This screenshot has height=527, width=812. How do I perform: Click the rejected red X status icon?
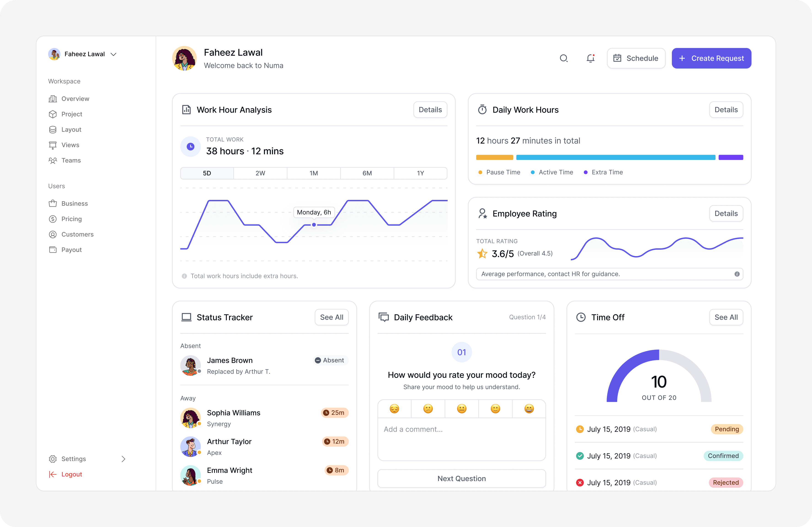coord(580,482)
